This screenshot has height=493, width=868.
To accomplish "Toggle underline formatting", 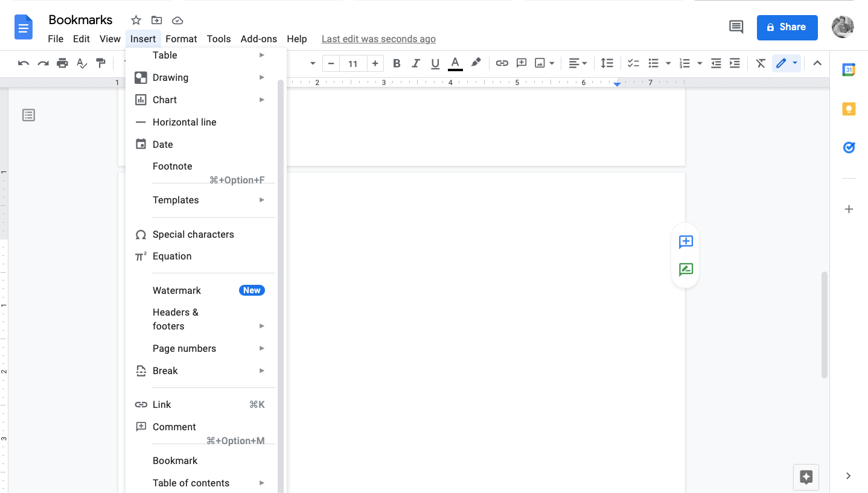I will (435, 63).
